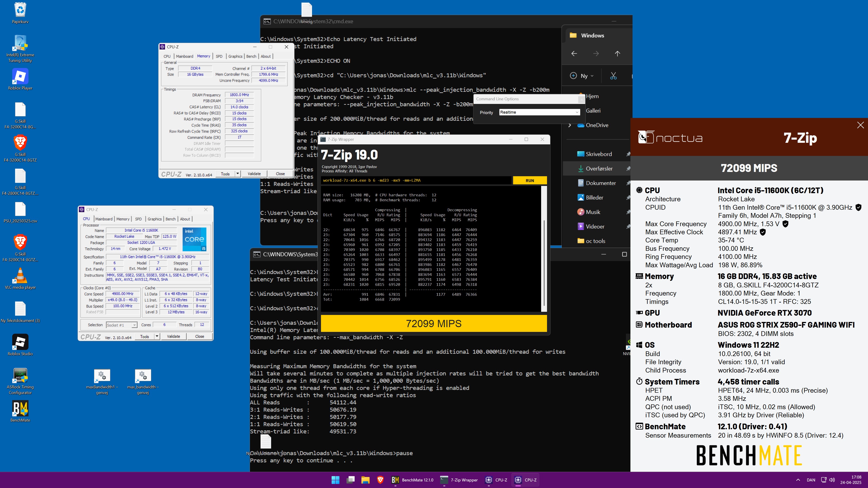Click Validate in the Memory CPU-Z window
Image resolution: width=868 pixels, height=488 pixels.
tap(254, 174)
